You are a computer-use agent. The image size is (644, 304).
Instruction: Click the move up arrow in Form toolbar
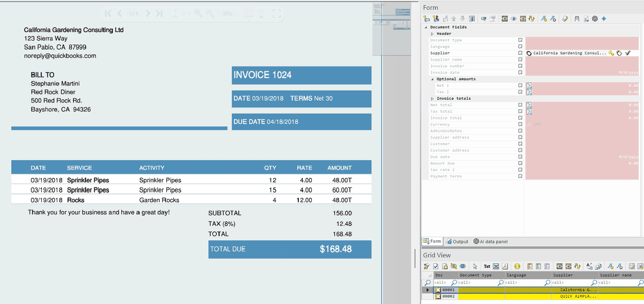(x=453, y=19)
